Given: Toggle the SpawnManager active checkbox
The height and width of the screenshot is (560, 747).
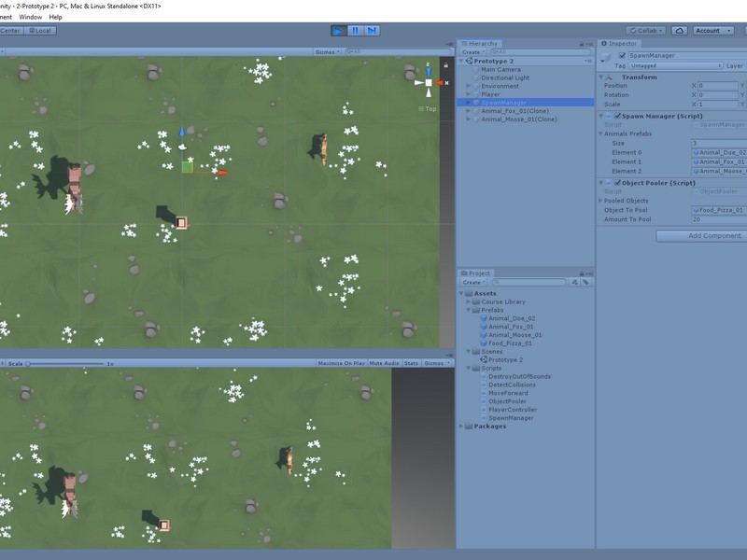Looking at the screenshot, I should click(x=622, y=56).
